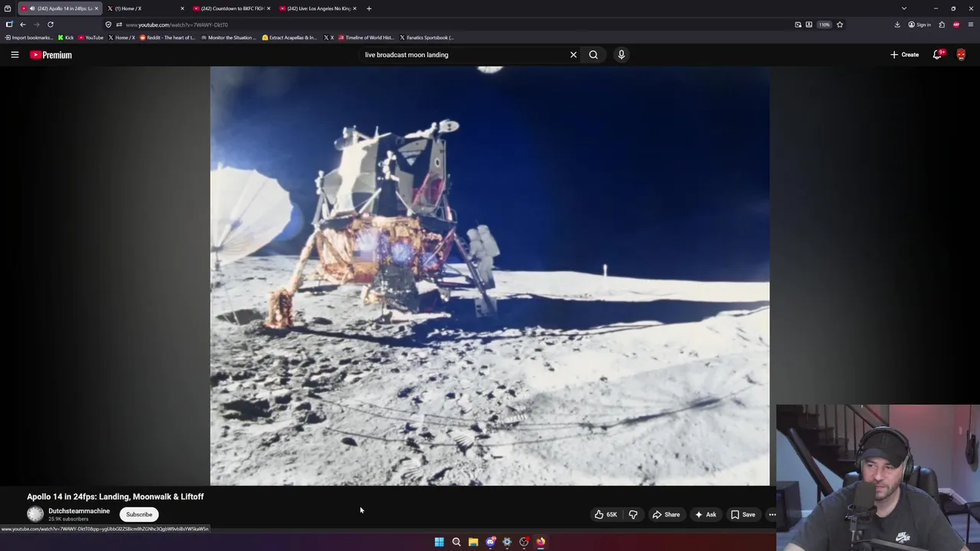Screen dimensions: 980x551
Task: Like the video (65K)
Action: [605, 514]
